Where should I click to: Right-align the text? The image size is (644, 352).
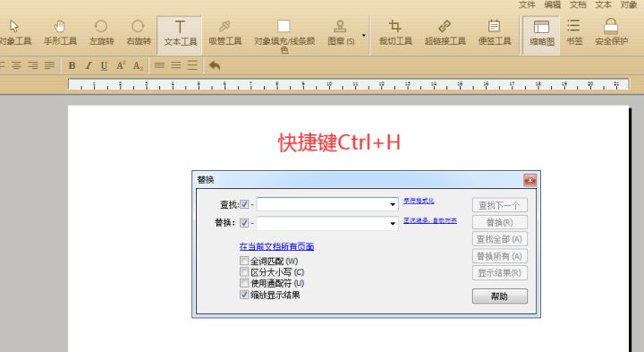tap(33, 65)
